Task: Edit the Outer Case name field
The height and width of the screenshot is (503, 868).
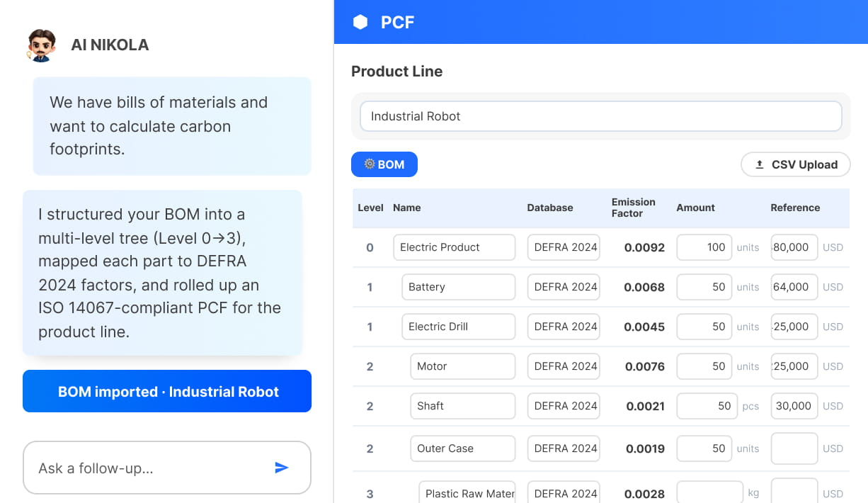Action: (463, 448)
